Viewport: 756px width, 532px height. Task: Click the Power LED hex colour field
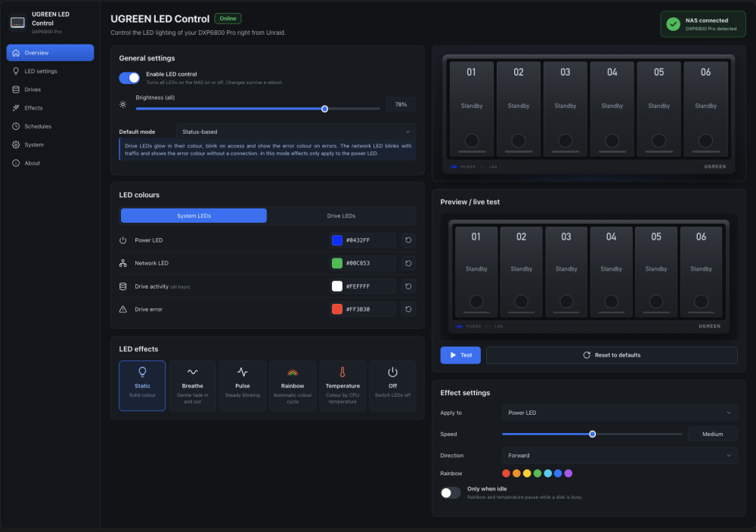[363, 240]
